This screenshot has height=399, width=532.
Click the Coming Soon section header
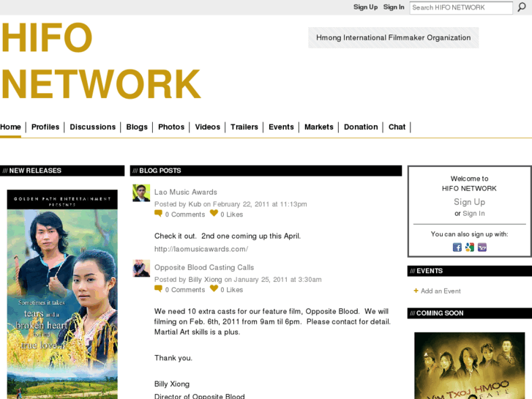coord(470,313)
